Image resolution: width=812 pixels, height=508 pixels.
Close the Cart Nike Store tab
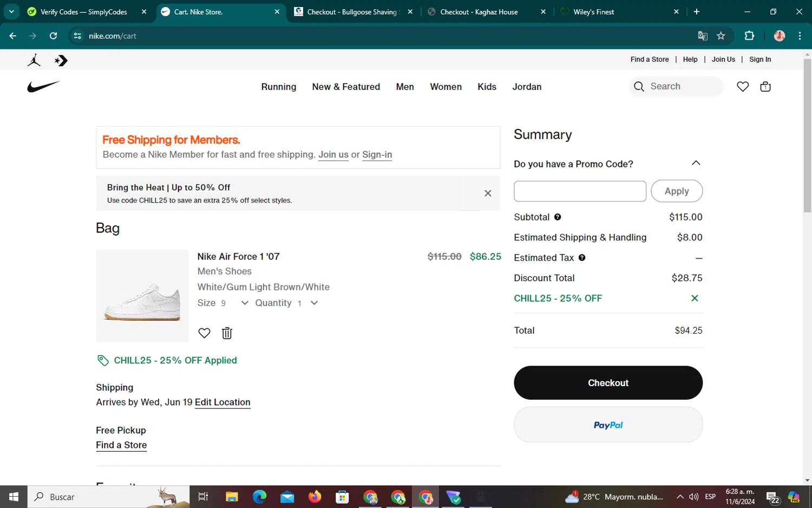click(277, 12)
